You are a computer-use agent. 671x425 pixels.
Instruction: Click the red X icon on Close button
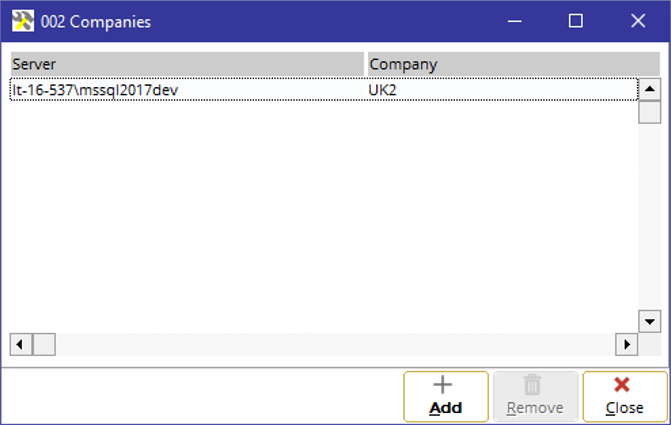(x=621, y=384)
